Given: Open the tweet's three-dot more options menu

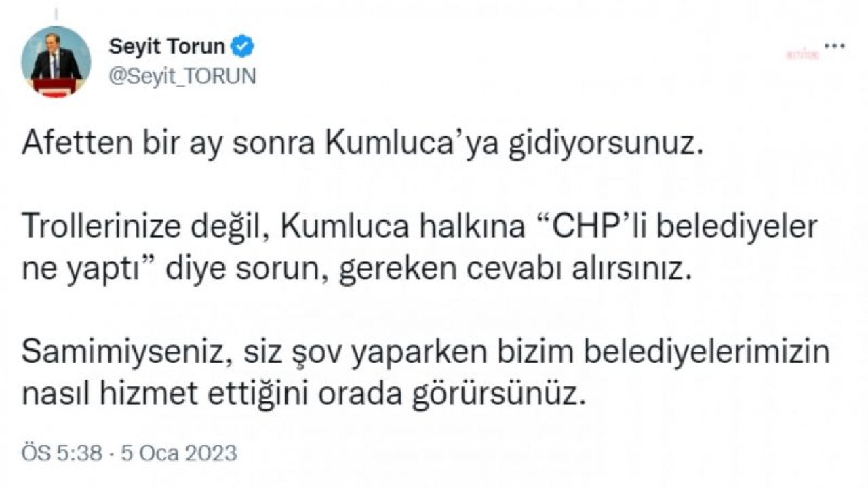Looking at the screenshot, I should [833, 47].
